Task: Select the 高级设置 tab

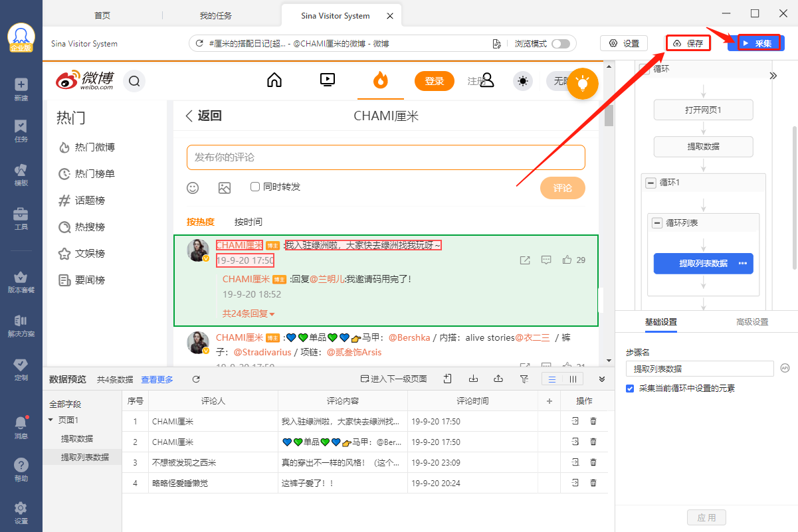Action: click(752, 322)
